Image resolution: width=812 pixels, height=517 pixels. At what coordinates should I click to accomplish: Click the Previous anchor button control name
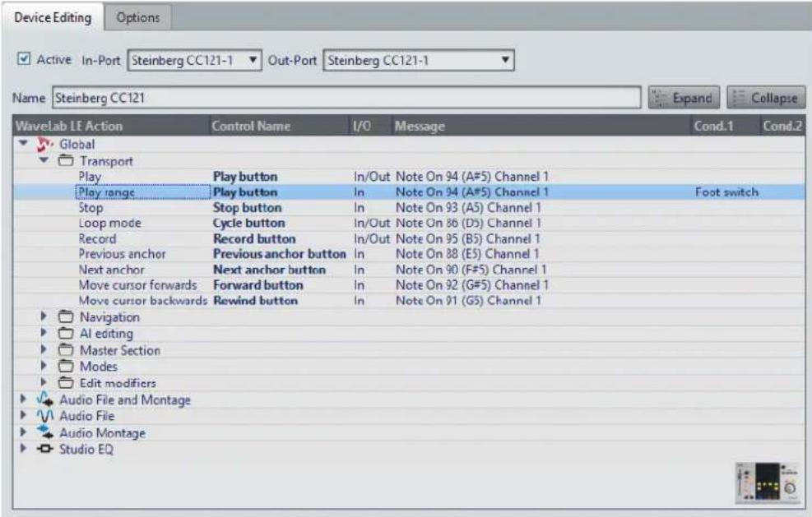[280, 254]
